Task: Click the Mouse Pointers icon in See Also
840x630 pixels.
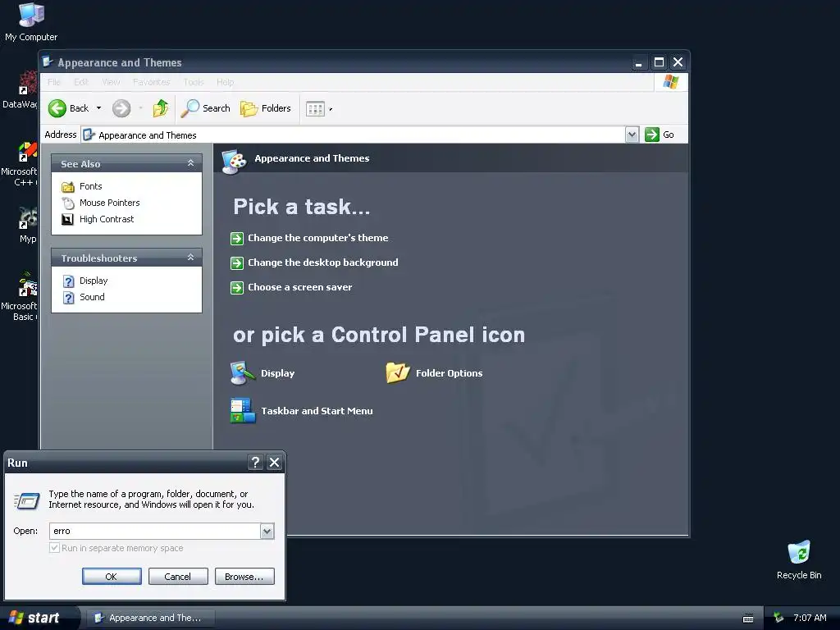Action: pyautogui.click(x=68, y=203)
